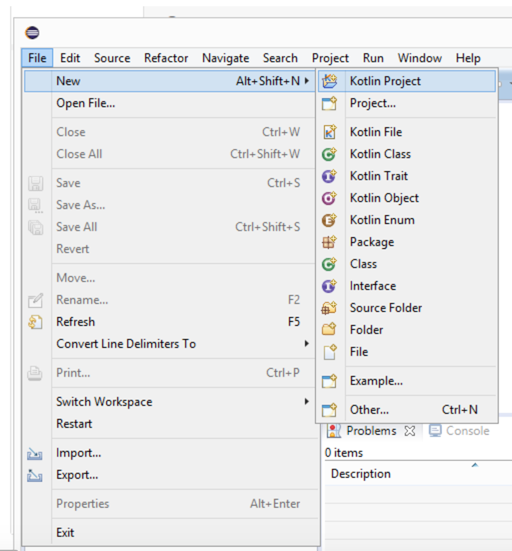Click the Eclipse logo in title bar

point(32,33)
